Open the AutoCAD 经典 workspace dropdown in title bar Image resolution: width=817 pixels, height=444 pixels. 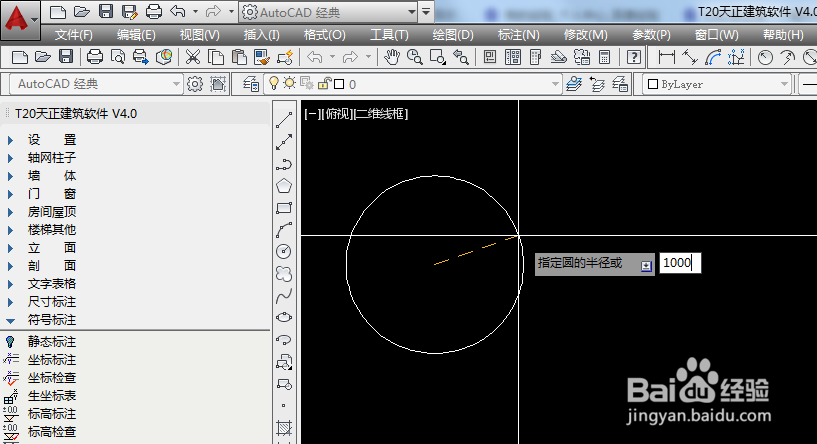click(x=412, y=12)
